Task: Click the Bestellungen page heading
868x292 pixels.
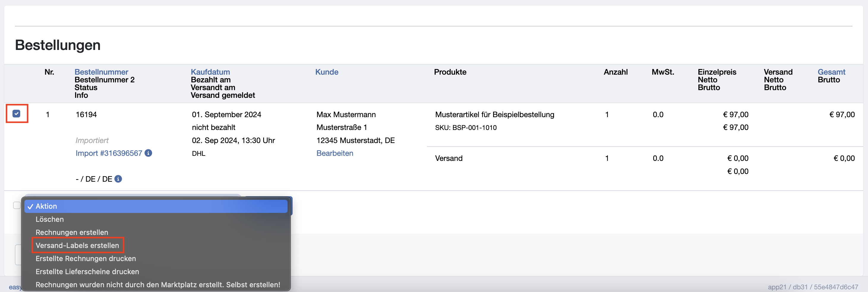Action: tap(58, 45)
